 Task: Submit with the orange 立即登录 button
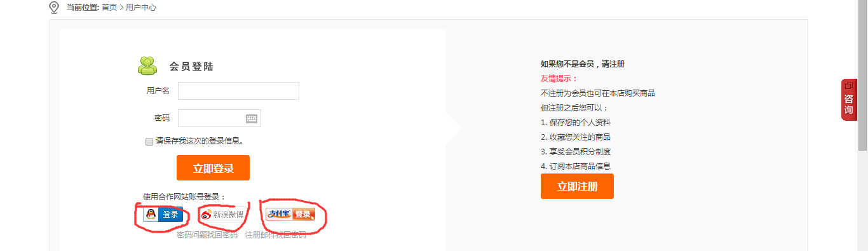tap(214, 168)
